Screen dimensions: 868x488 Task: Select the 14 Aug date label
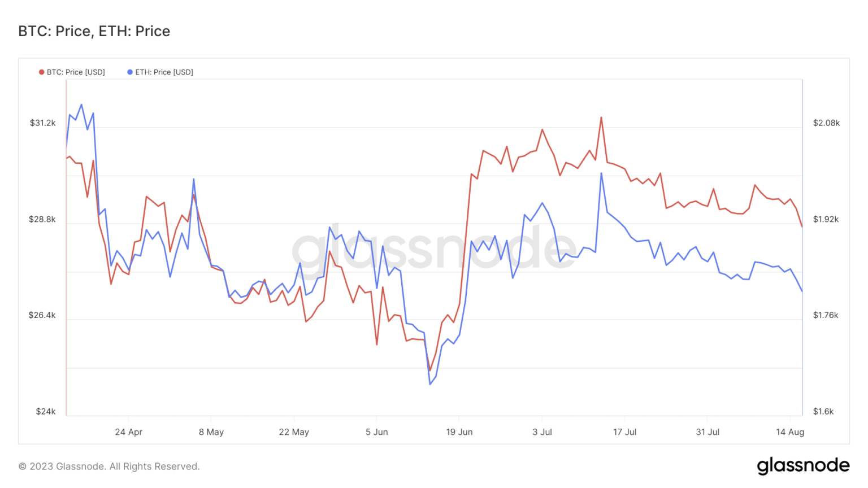[790, 432]
